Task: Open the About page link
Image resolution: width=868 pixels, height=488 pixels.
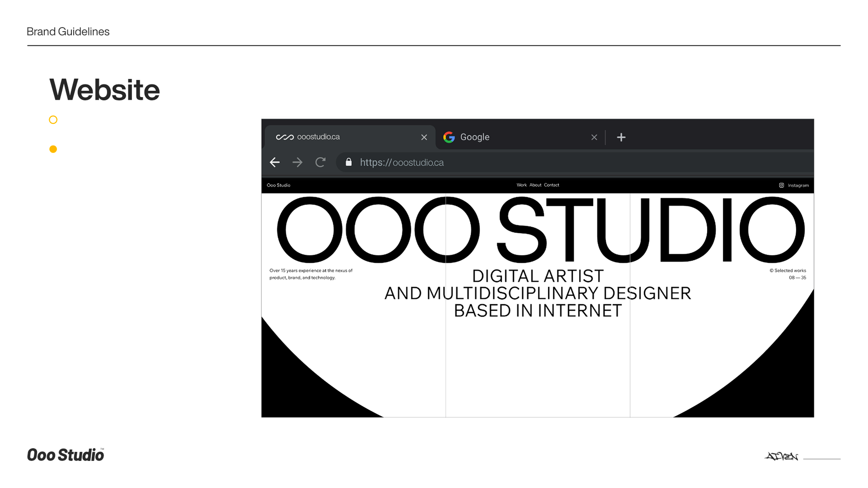Action: 535,185
